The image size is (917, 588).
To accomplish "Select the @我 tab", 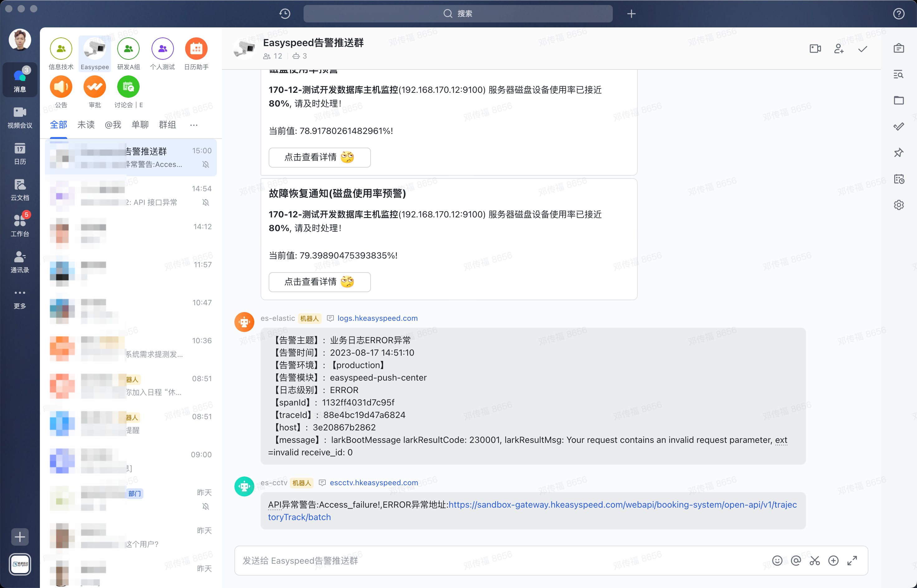I will (x=113, y=125).
